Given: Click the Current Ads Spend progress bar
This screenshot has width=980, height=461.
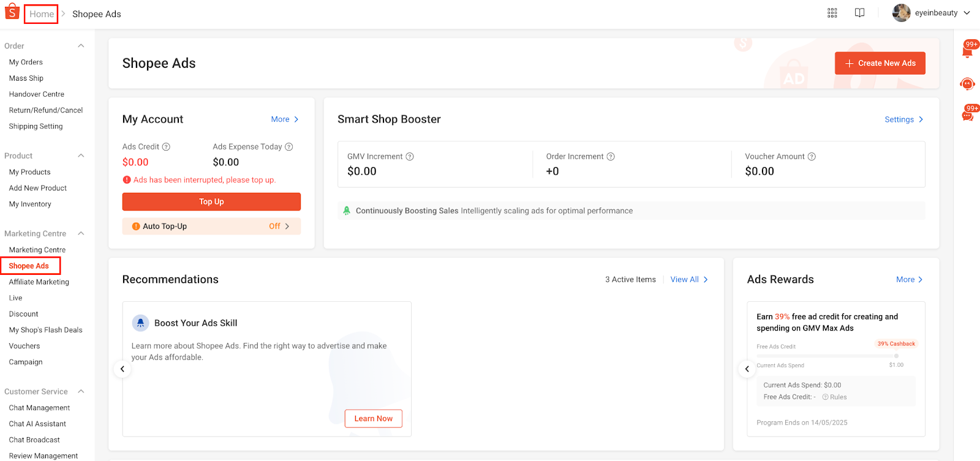Looking at the screenshot, I should coord(827,356).
